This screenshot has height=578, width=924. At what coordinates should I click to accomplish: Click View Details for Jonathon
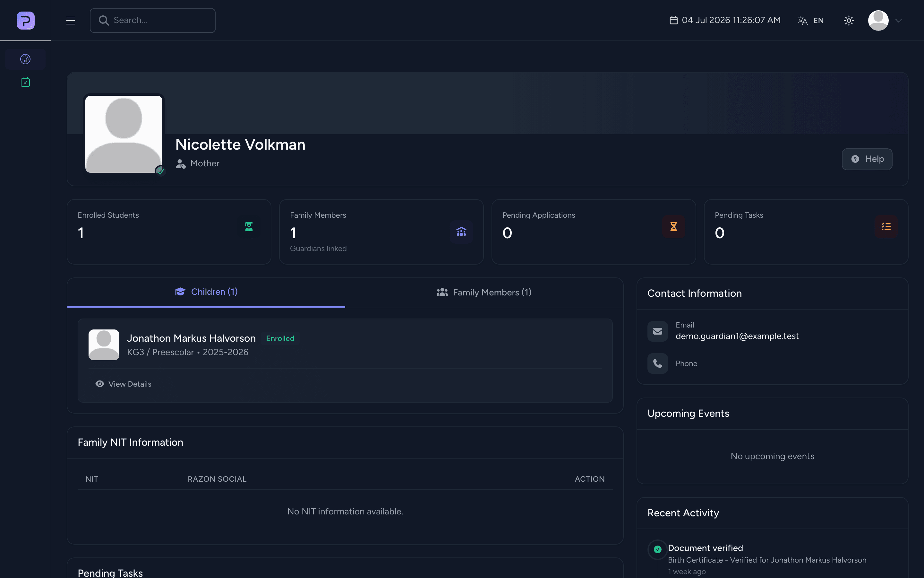coord(123,384)
